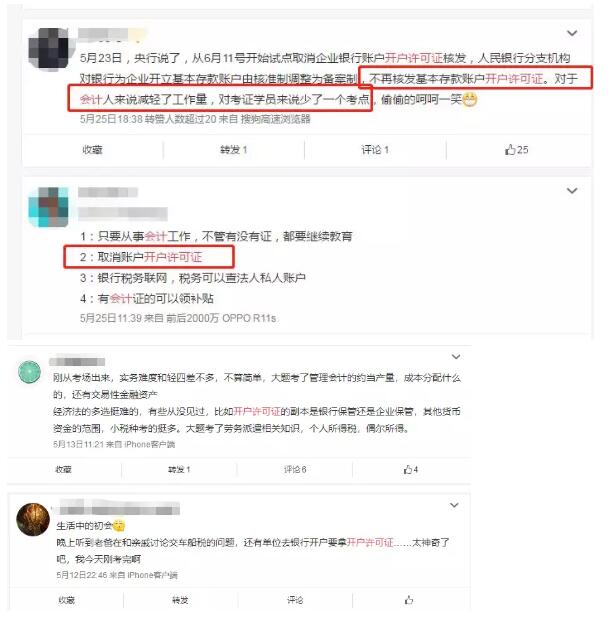
Task: Like the first post with 25 likes
Action: [516, 150]
